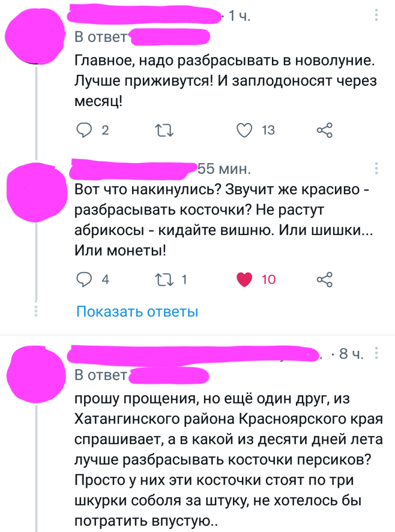Unlike the tweet with the red heart
Viewport: 395px width, 532px height.
click(x=243, y=279)
